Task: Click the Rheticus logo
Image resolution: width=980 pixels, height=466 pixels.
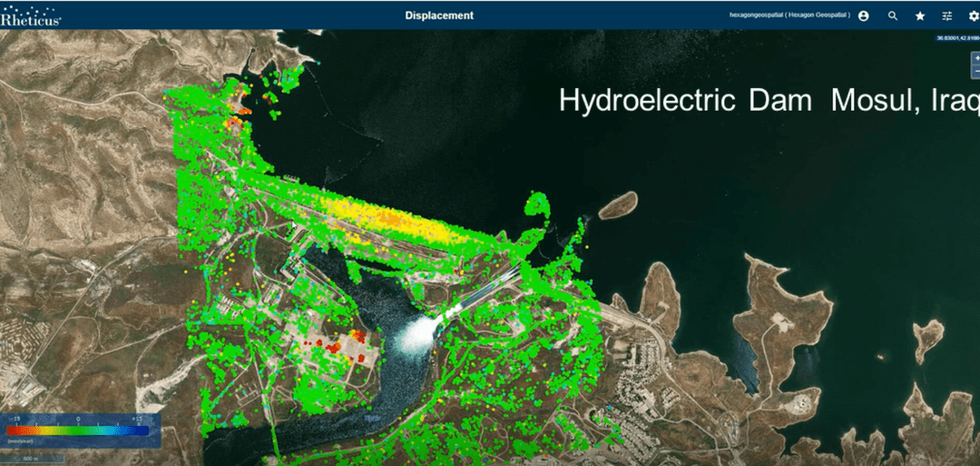Action: click(x=31, y=15)
